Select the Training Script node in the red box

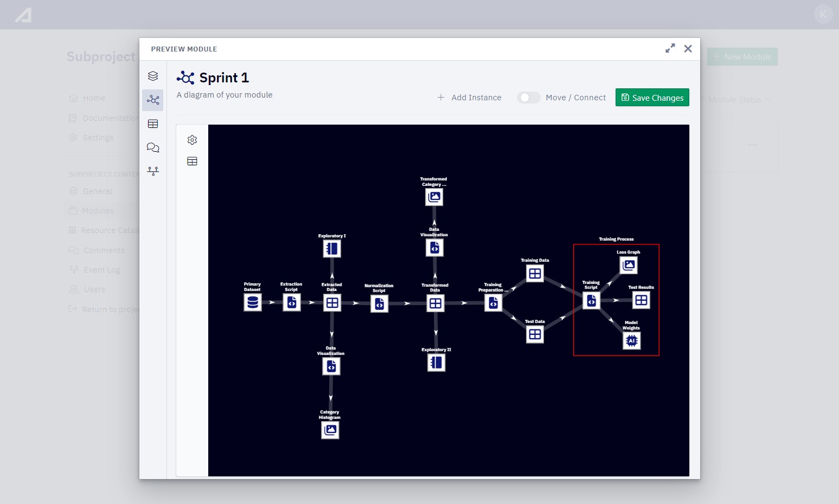pyautogui.click(x=591, y=300)
